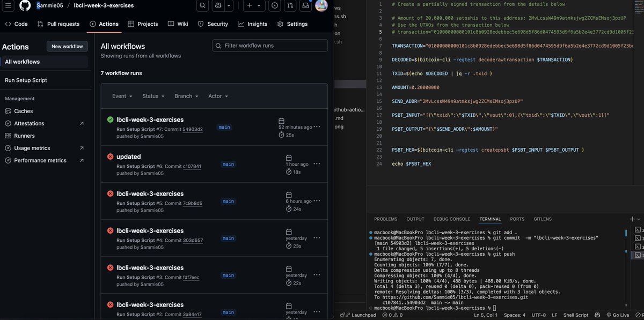
Task: Open the options menu for run #6
Action: (317, 164)
